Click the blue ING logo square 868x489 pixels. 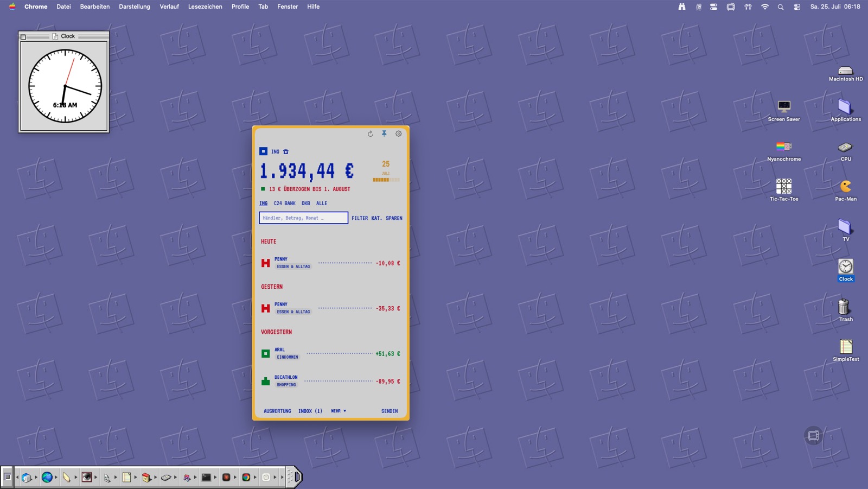[263, 151]
